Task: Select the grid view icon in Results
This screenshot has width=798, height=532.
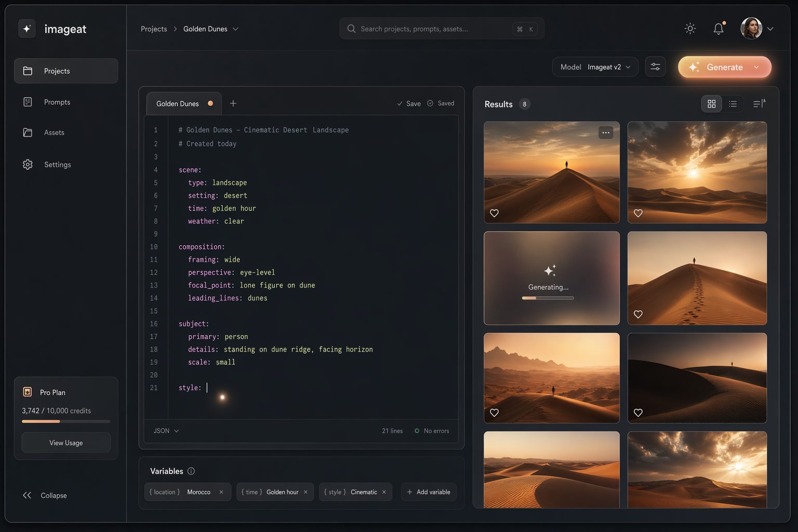Action: point(711,103)
